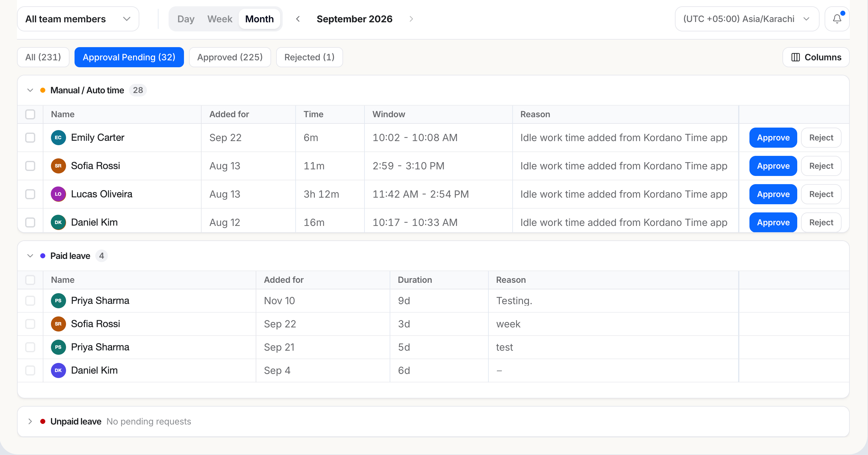Click Priya Sharma's avatar on Sep 21 row
This screenshot has height=455, width=868.
[x=58, y=347]
